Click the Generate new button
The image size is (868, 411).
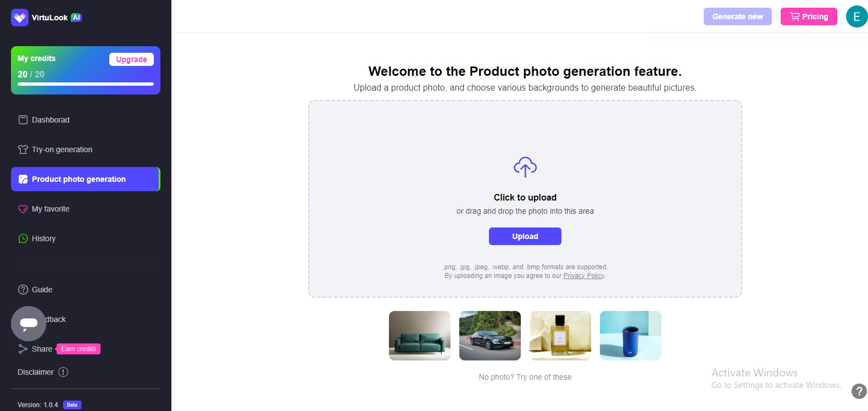[x=737, y=16]
